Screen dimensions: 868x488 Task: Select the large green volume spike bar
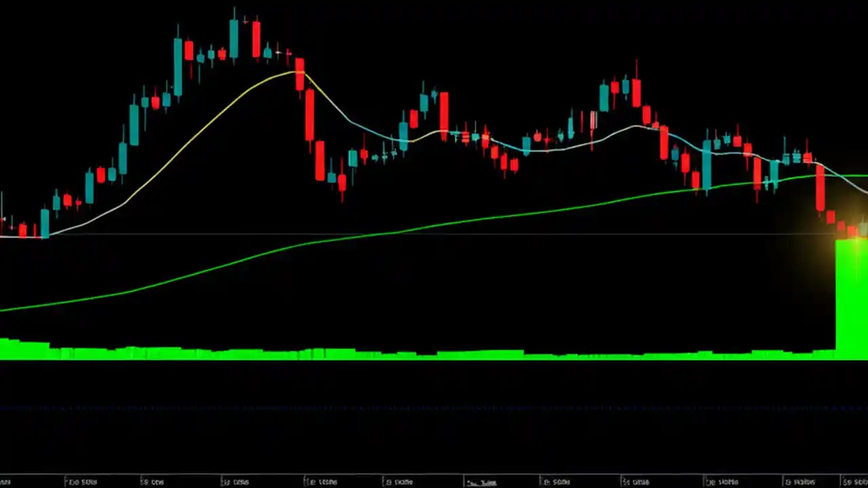tap(850, 298)
